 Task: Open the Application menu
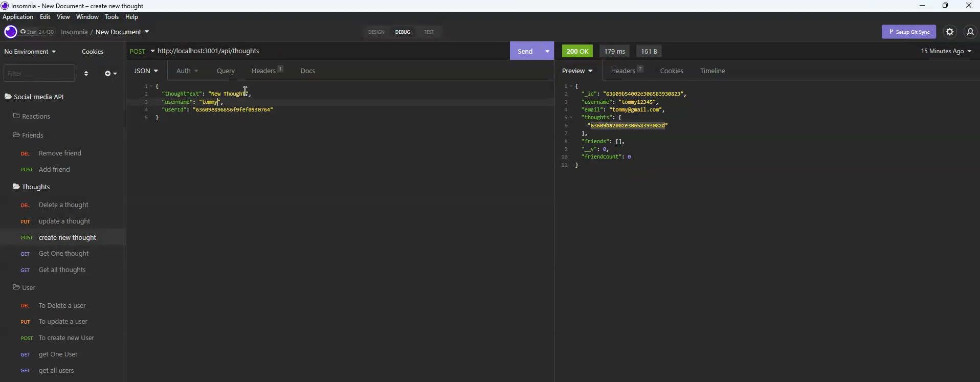(x=18, y=17)
